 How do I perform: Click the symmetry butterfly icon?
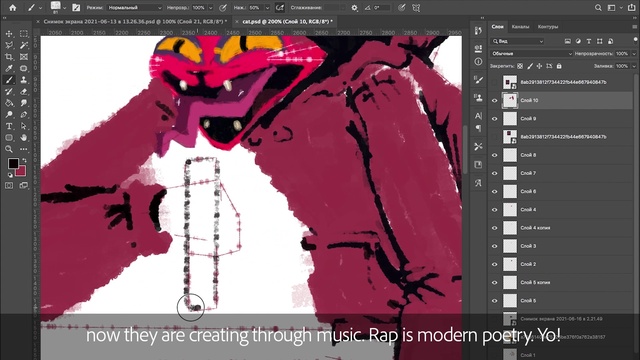pos(416,7)
